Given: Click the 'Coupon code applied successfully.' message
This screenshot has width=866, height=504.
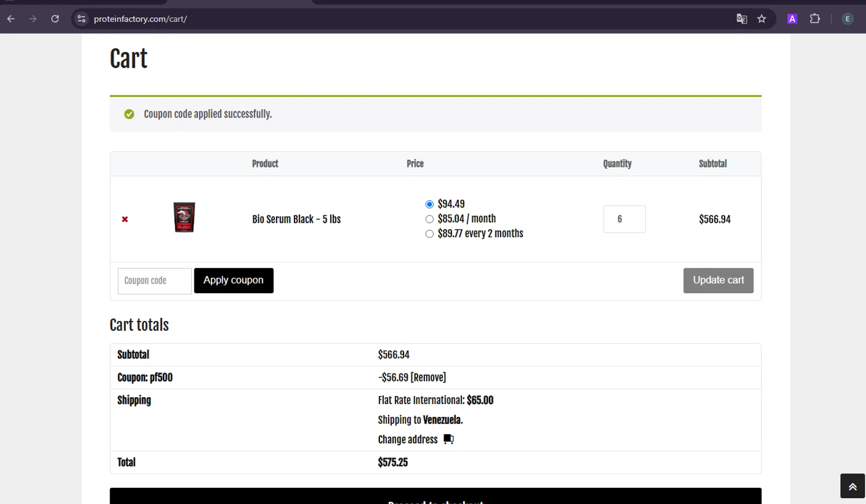Looking at the screenshot, I should pyautogui.click(x=208, y=114).
